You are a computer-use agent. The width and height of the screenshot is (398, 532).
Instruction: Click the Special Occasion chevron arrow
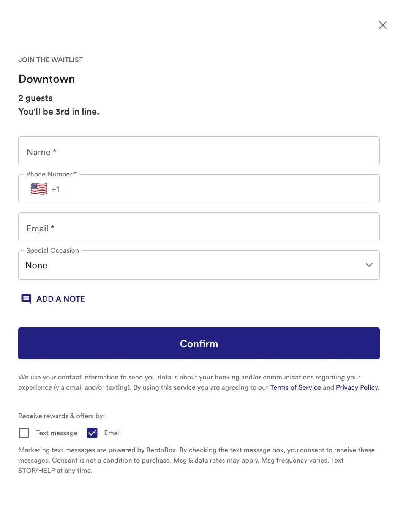point(369,265)
